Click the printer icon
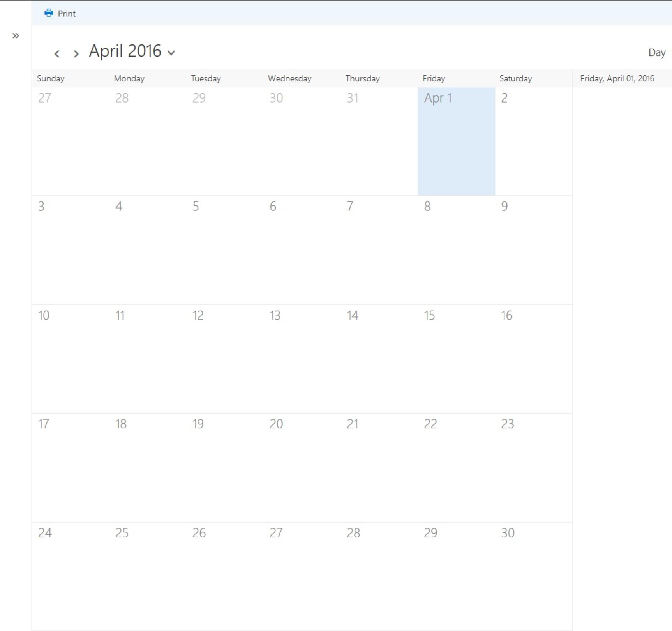The width and height of the screenshot is (672, 631). [x=48, y=13]
